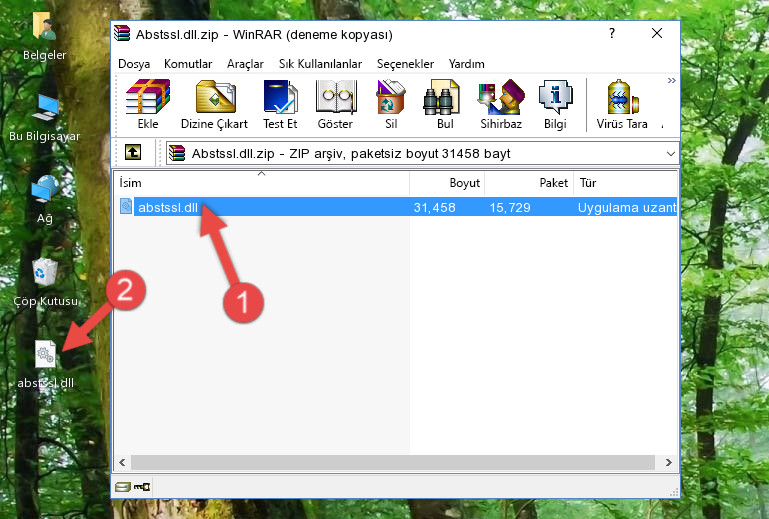Select the Bu Bilgisayar desktop icon
Viewport: 769px width, 519px height.
(44, 118)
